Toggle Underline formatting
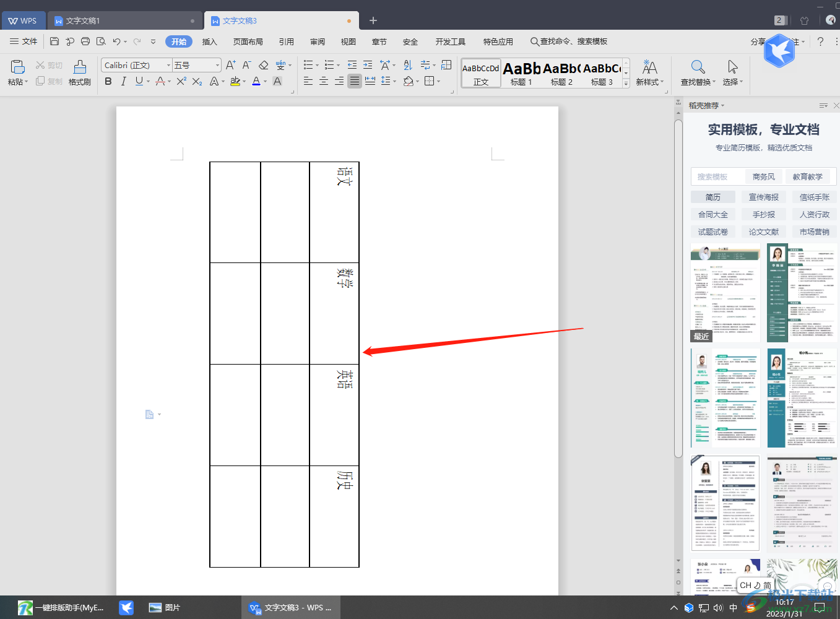Image resolution: width=840 pixels, height=619 pixels. point(139,81)
